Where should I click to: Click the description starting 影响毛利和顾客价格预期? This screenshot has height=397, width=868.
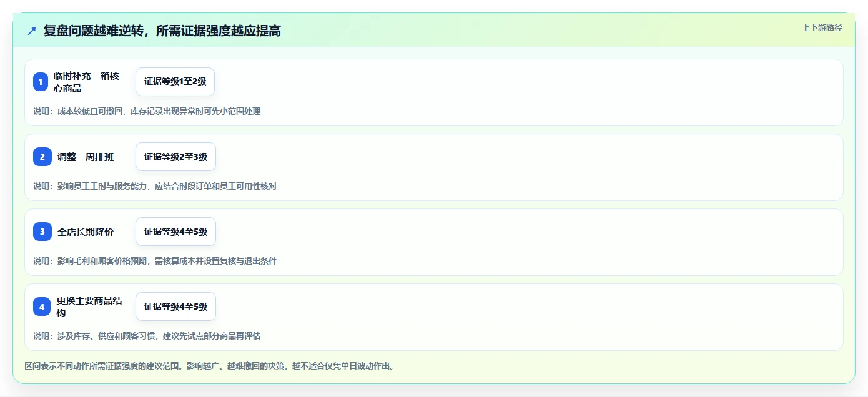155,261
